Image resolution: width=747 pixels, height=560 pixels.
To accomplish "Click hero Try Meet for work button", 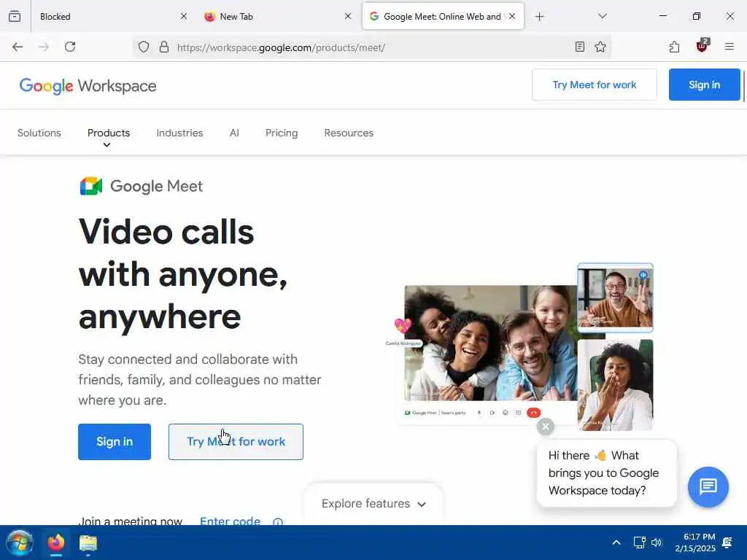I will [x=236, y=442].
